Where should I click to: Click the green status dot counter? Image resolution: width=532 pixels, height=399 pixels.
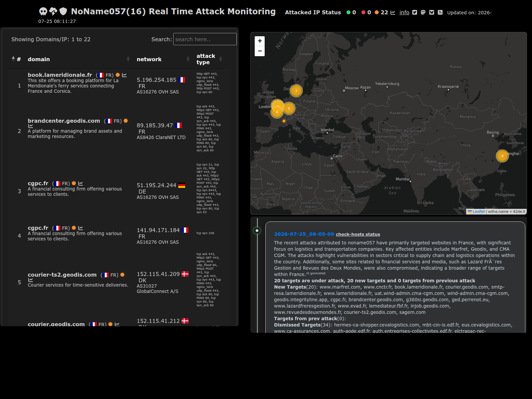pos(351,12)
